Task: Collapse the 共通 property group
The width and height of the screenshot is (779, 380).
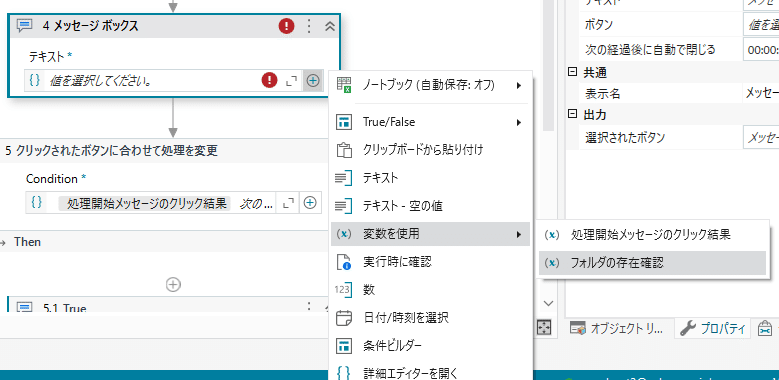Action: coord(572,73)
